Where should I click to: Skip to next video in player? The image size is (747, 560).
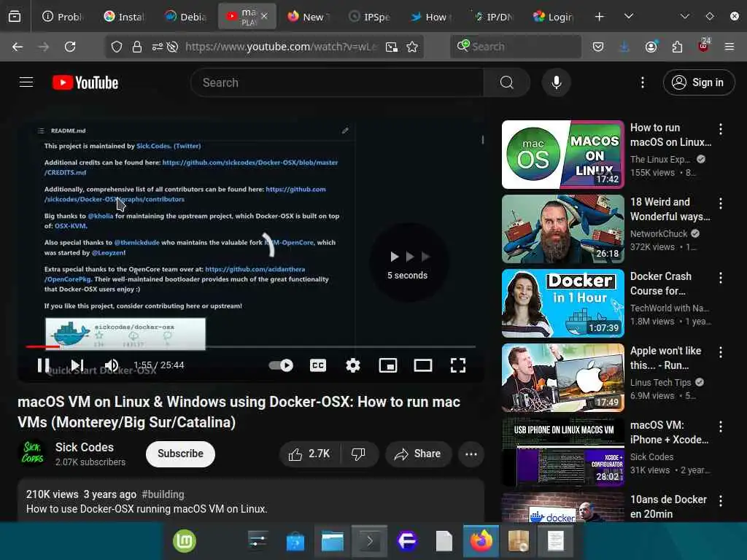pyautogui.click(x=77, y=365)
